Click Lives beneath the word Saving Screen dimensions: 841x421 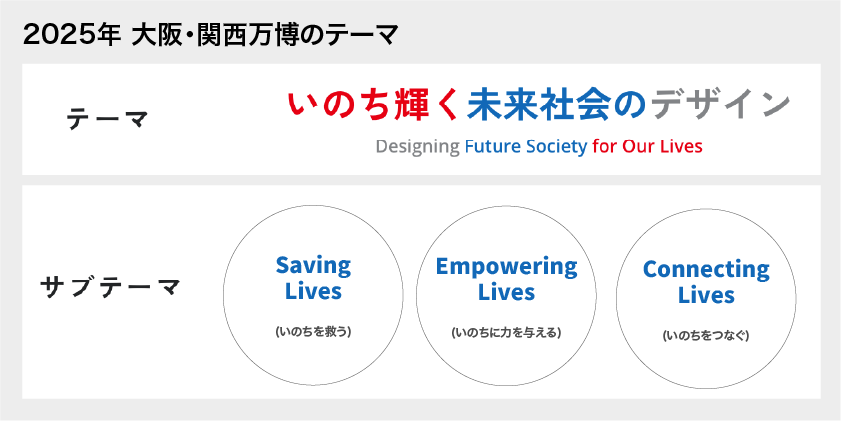313,292
